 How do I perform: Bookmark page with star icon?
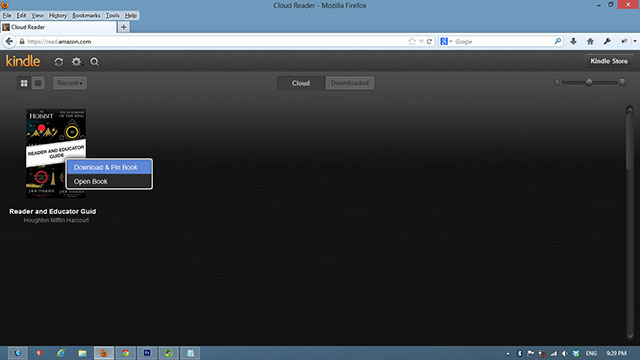(x=412, y=41)
